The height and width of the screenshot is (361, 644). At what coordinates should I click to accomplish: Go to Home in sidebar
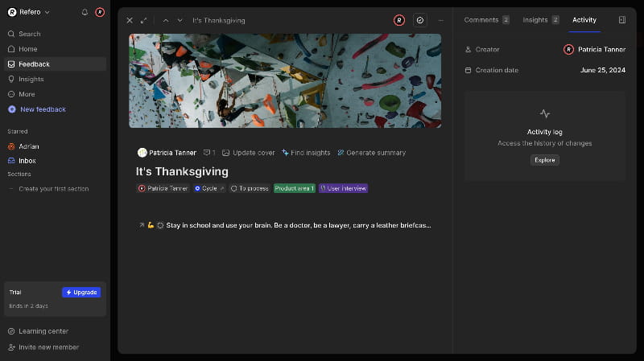(55, 49)
